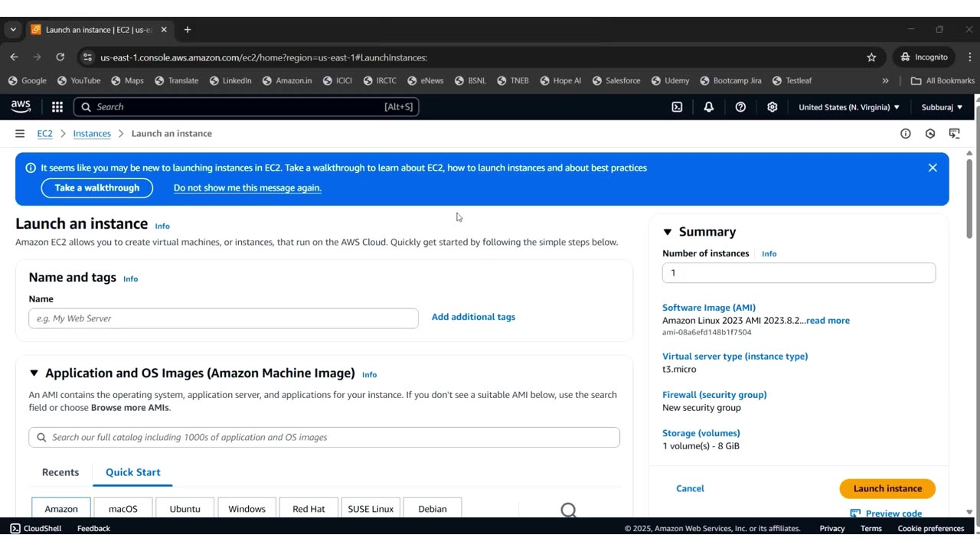Screen dimensions: 980x551
Task: Click the Take a walkthrough button
Action: coord(97,187)
